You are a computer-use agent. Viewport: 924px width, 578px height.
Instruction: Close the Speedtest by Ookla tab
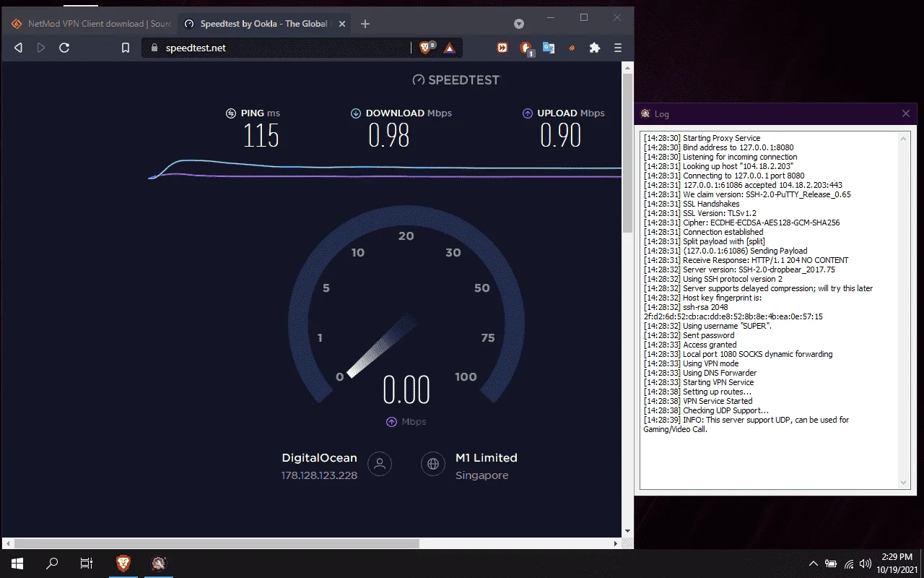tap(341, 24)
